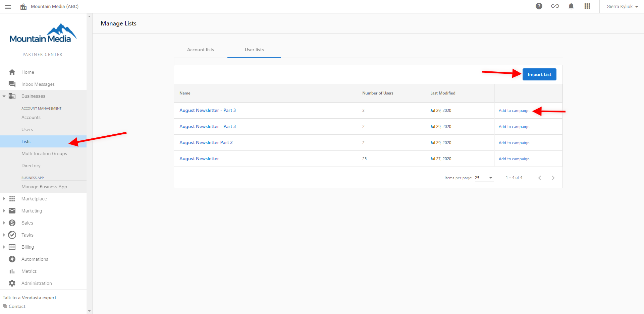Open Manage Business App in the sidebar
This screenshot has height=314, width=644.
[x=44, y=187]
